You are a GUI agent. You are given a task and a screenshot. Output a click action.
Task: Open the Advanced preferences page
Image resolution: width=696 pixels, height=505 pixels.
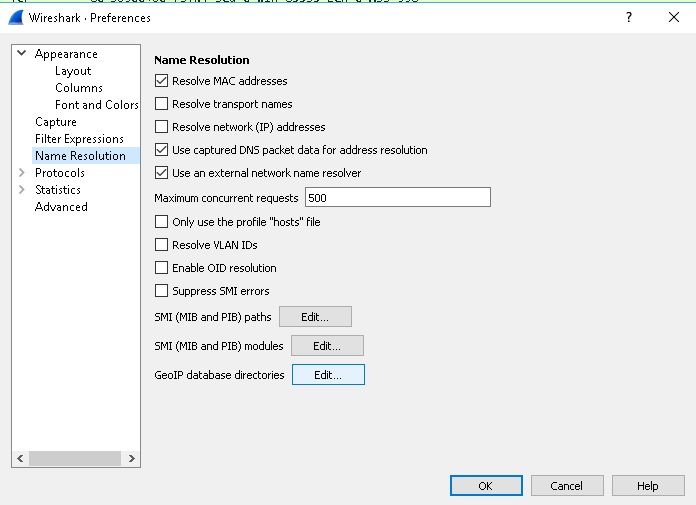pyautogui.click(x=61, y=207)
